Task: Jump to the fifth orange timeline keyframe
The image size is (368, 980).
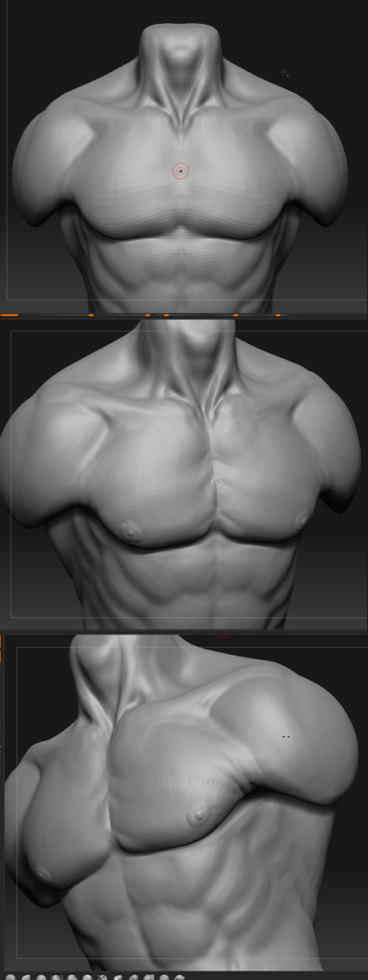Action: point(236,315)
